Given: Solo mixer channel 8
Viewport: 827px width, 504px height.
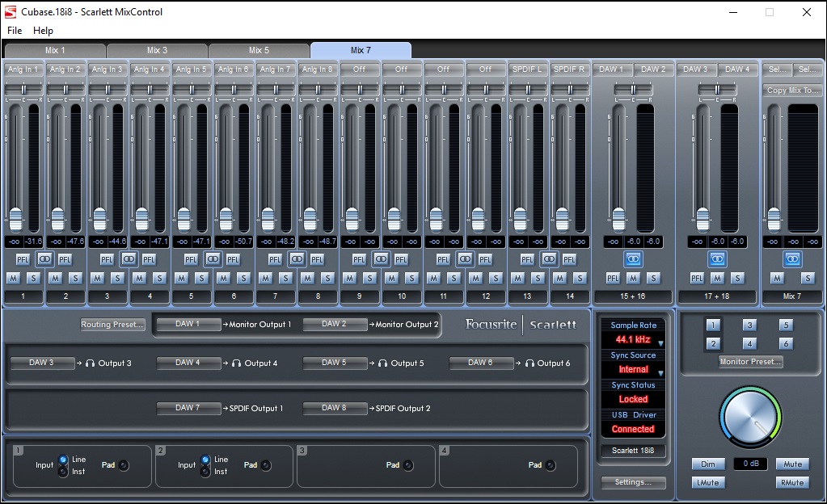Looking at the screenshot, I should 327,278.
